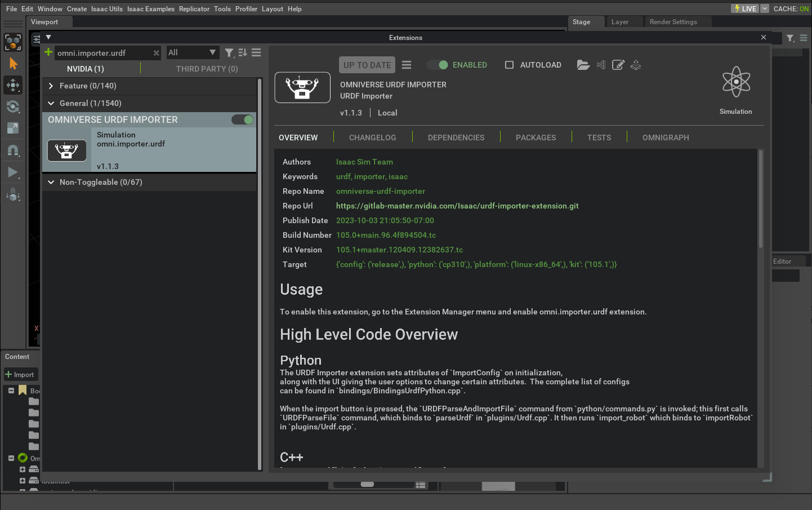Click the Simulation atom category icon

pos(736,82)
